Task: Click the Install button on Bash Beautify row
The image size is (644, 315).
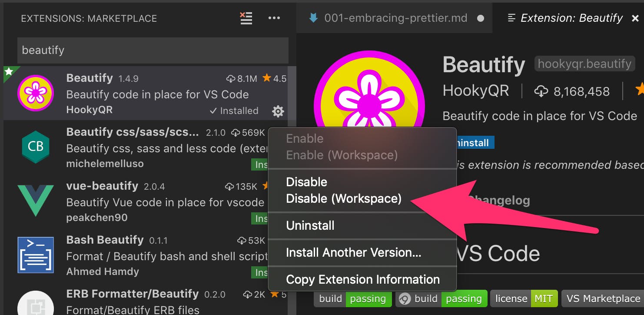Action: pyautogui.click(x=260, y=272)
